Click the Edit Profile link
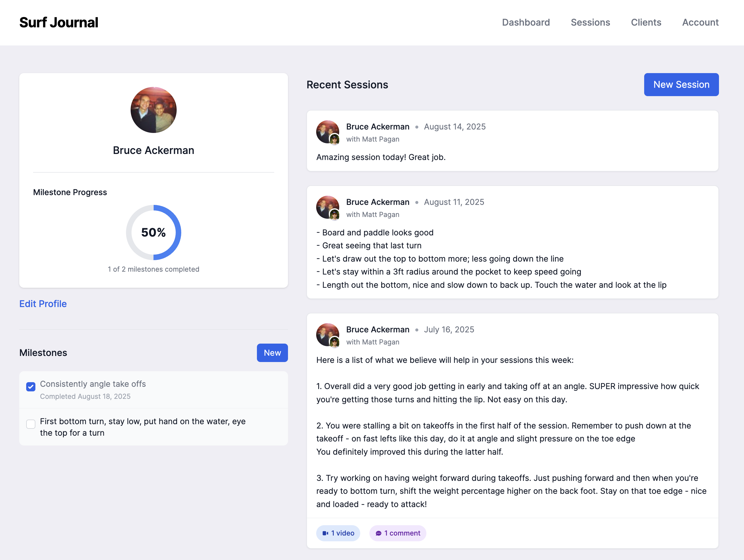The image size is (744, 560). pyautogui.click(x=43, y=304)
